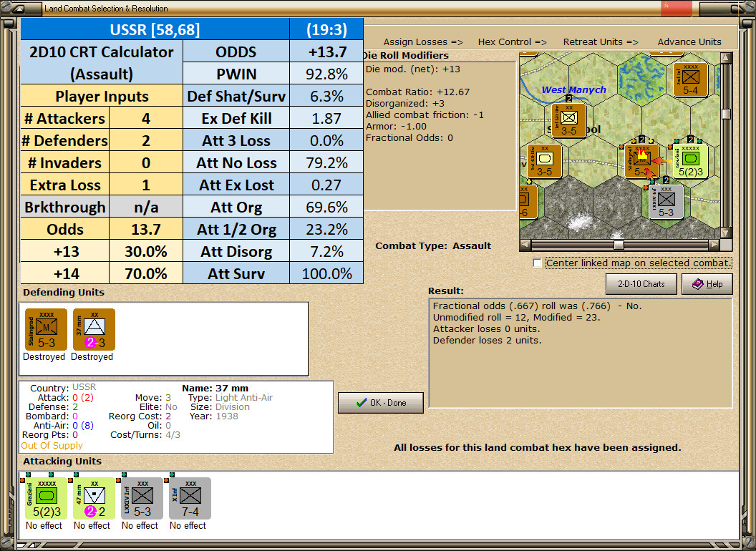The height and width of the screenshot is (551, 756).
Task: Select Graziani 5(2)3 attacking unit counter
Action: click(47, 499)
